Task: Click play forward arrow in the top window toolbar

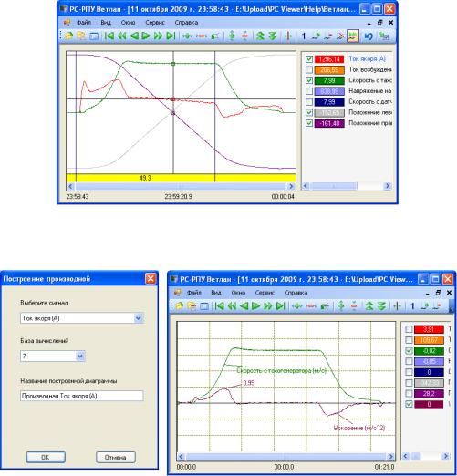Action: 146,36
